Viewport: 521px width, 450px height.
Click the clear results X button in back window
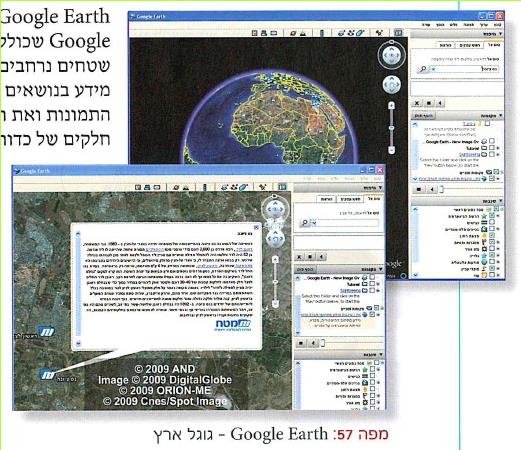coord(416,103)
